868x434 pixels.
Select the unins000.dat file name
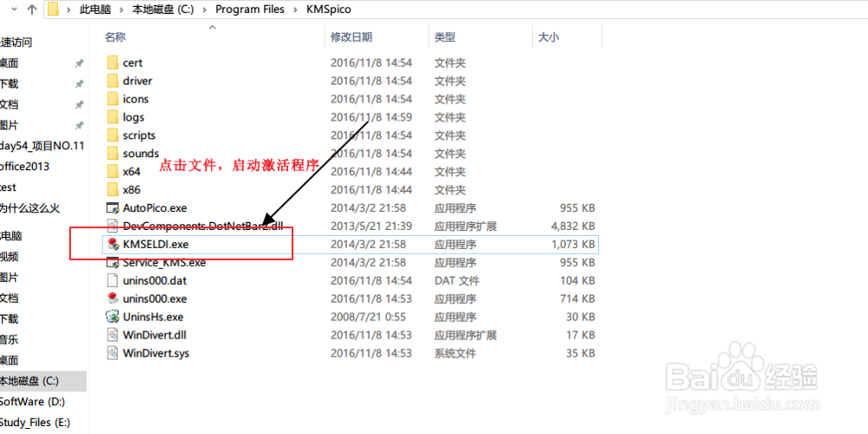155,280
